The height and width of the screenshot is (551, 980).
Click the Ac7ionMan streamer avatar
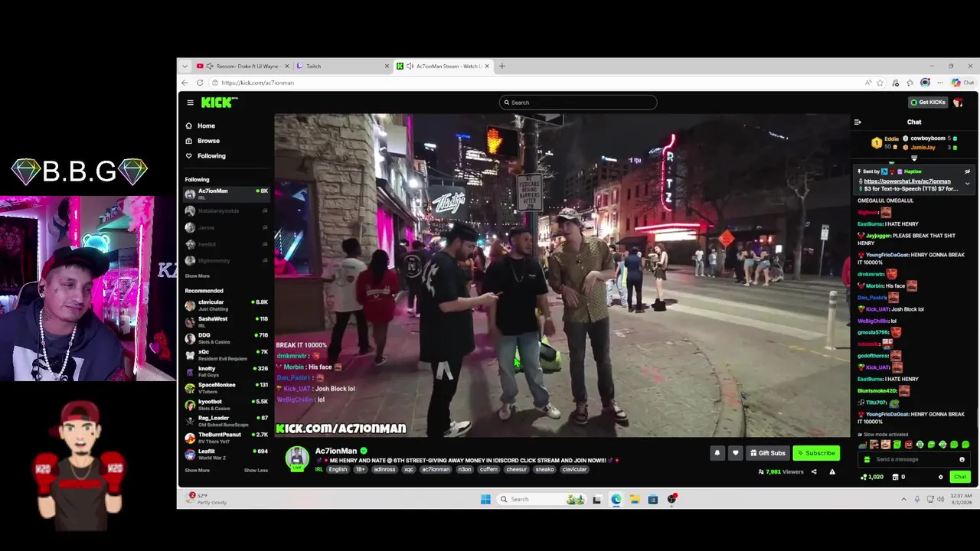[x=297, y=458]
